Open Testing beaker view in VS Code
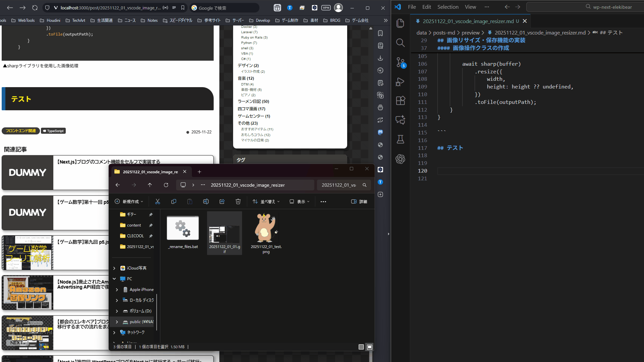This screenshot has height=362, width=644. pyautogui.click(x=400, y=139)
